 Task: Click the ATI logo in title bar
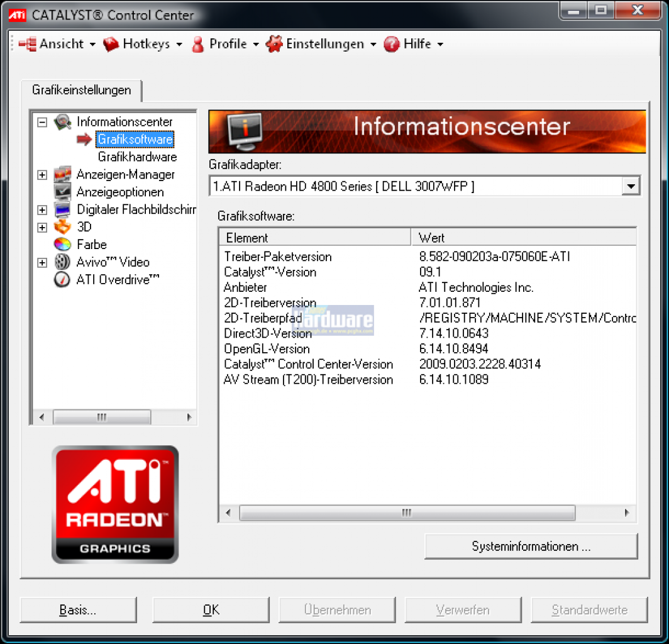pyautogui.click(x=17, y=15)
